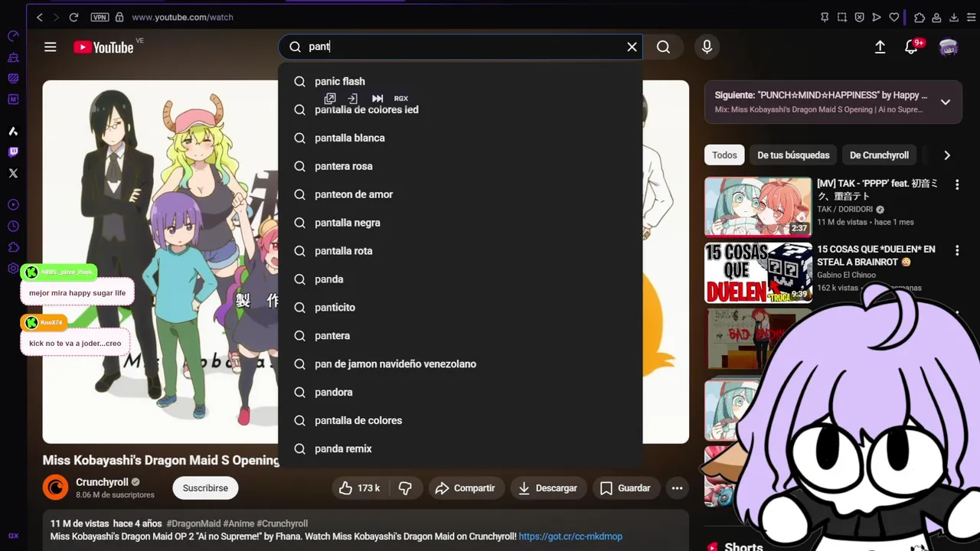The height and width of the screenshot is (551, 980).
Task: Select the 'Todos' filter chip
Action: pyautogui.click(x=724, y=155)
